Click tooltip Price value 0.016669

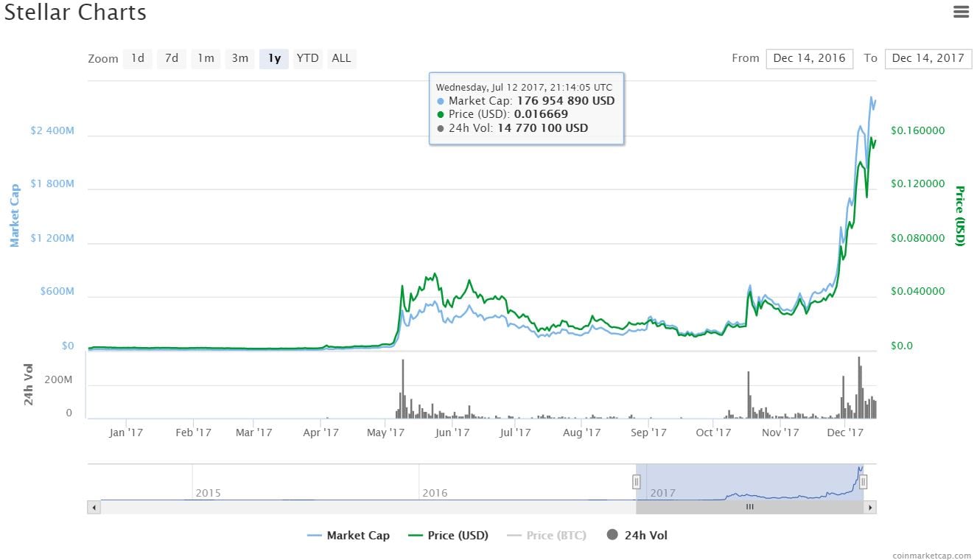[541, 114]
